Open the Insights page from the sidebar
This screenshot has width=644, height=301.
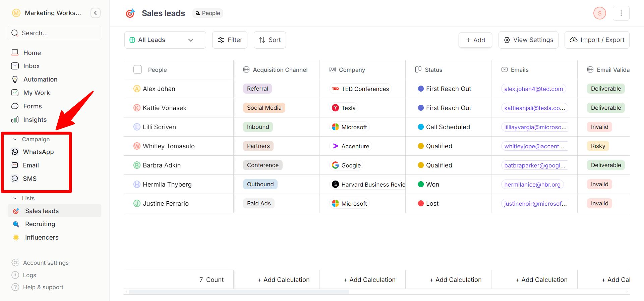point(35,120)
